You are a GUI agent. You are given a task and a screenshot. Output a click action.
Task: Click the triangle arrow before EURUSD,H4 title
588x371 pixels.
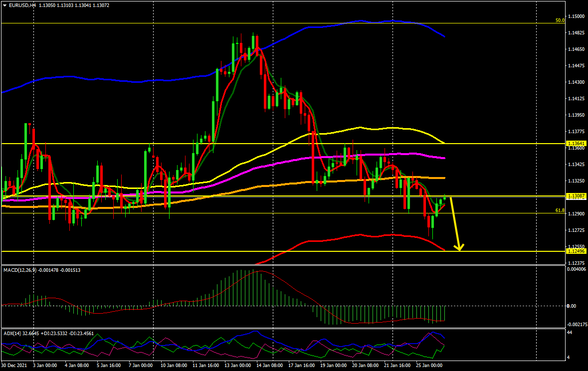tap(4, 5)
